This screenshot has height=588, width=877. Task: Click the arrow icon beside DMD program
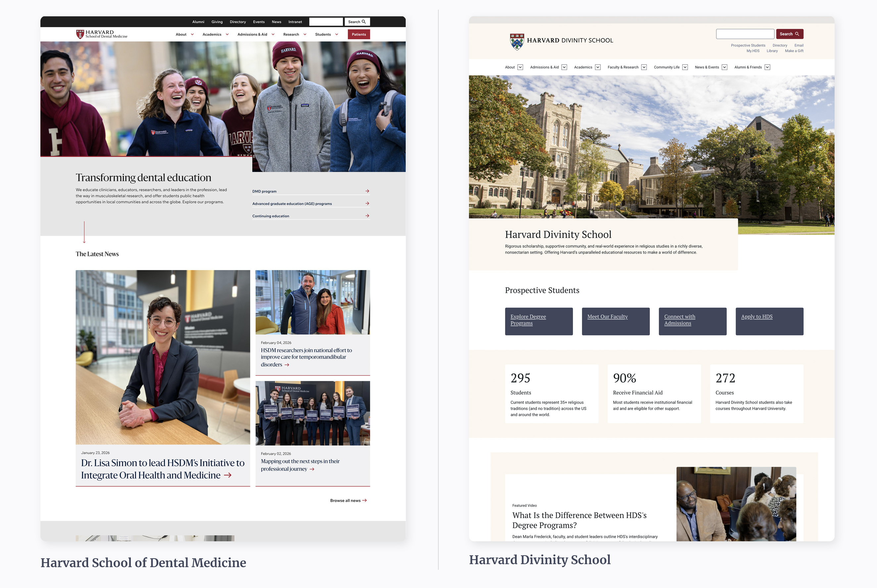pyautogui.click(x=367, y=191)
